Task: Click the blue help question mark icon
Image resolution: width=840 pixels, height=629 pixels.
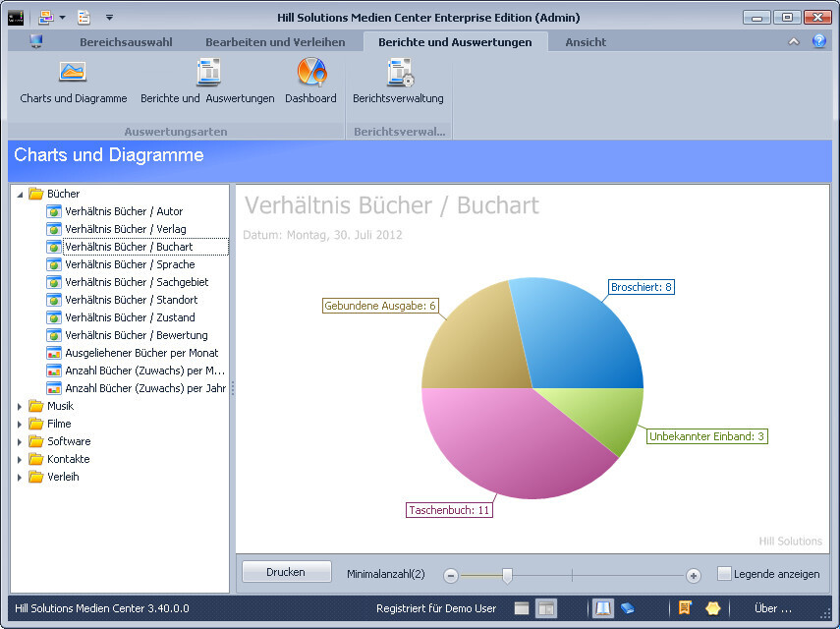Action: 819,41
